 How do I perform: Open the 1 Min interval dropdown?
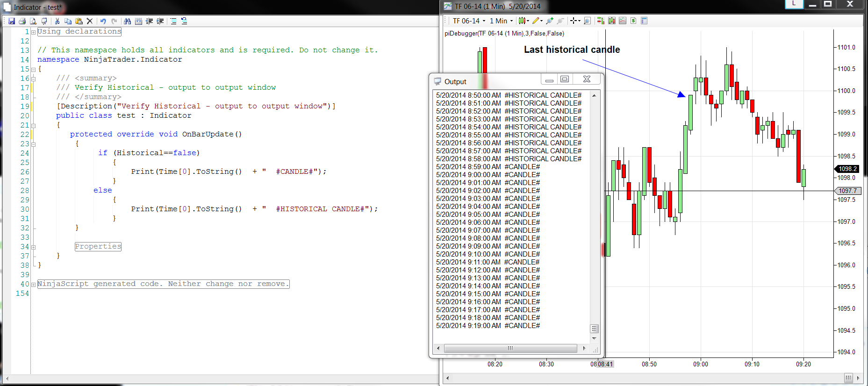point(502,21)
